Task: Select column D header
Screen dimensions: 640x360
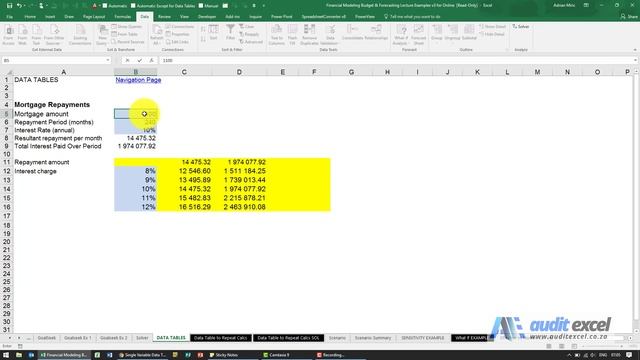Action: (x=239, y=72)
